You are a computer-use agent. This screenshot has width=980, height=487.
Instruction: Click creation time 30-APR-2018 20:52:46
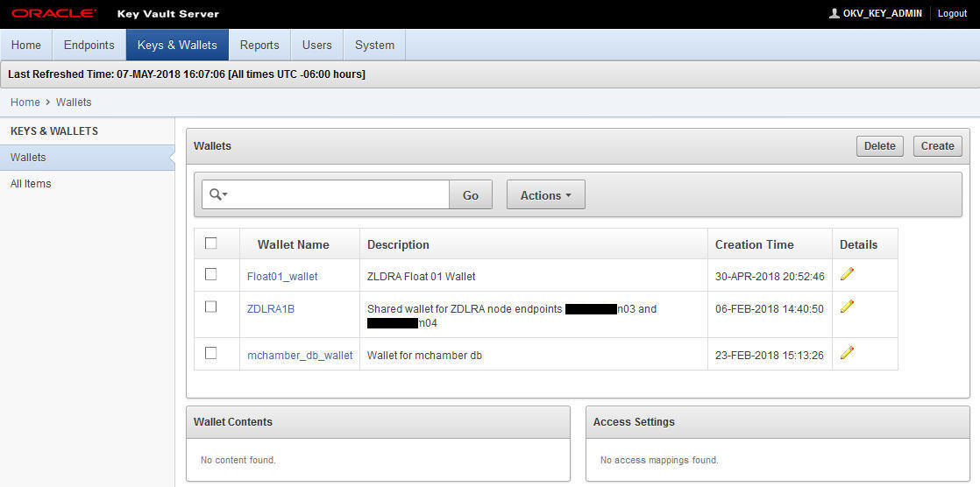point(770,276)
